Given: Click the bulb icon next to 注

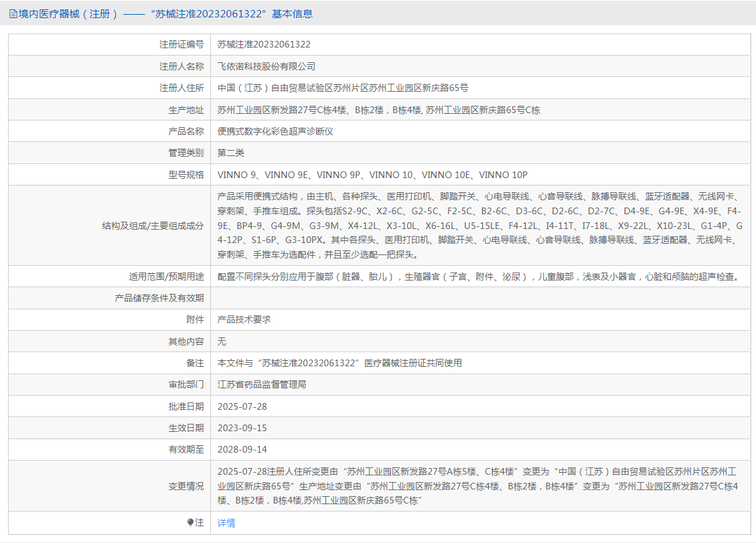Looking at the screenshot, I should (190, 522).
